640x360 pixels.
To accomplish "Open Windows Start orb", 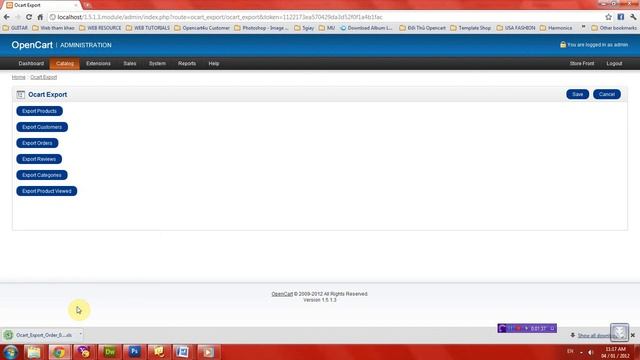I will (10, 352).
